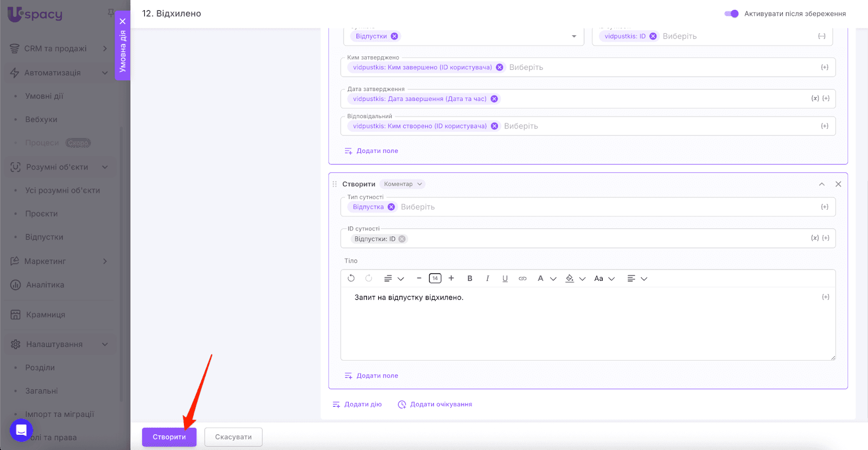Undo last edit in the body editor
This screenshot has height=450, width=868.
click(351, 278)
